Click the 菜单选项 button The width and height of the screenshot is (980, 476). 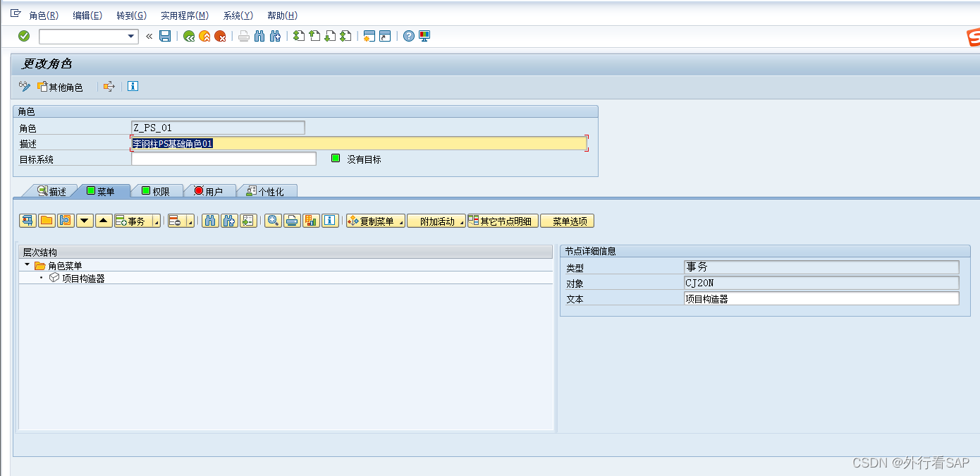(x=568, y=221)
